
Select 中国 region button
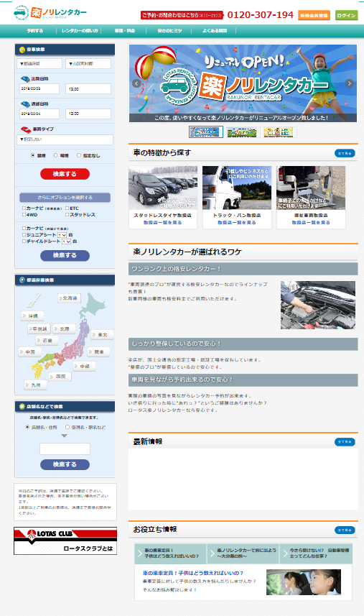pos(29,352)
